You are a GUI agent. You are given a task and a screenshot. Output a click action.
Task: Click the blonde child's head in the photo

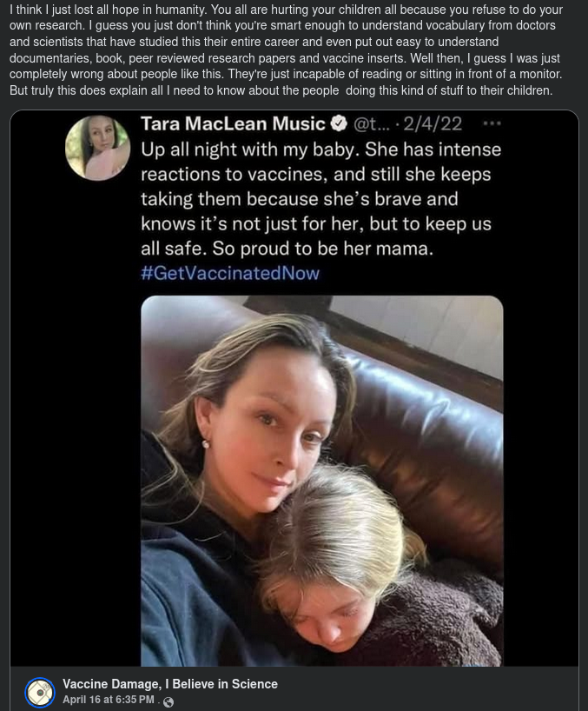[347, 539]
